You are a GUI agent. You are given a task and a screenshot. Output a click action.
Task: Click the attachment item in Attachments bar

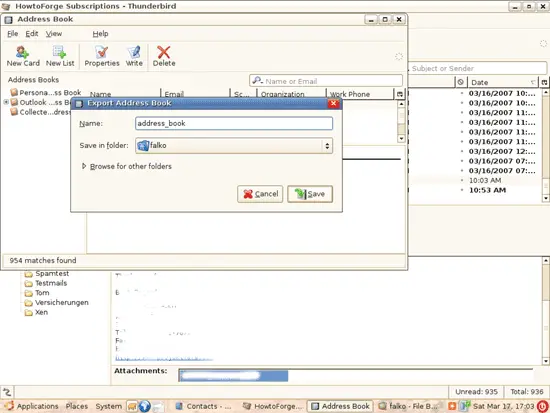[x=233, y=375]
